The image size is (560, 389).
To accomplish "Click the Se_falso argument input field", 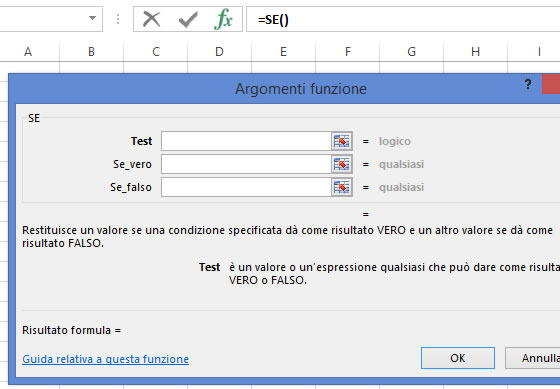I will point(246,187).
